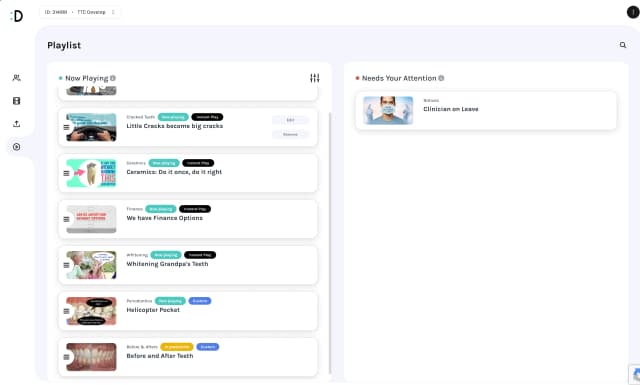Click the Edit button on Little Cracks card
Viewport: 640px width, 385px height.
(x=290, y=120)
